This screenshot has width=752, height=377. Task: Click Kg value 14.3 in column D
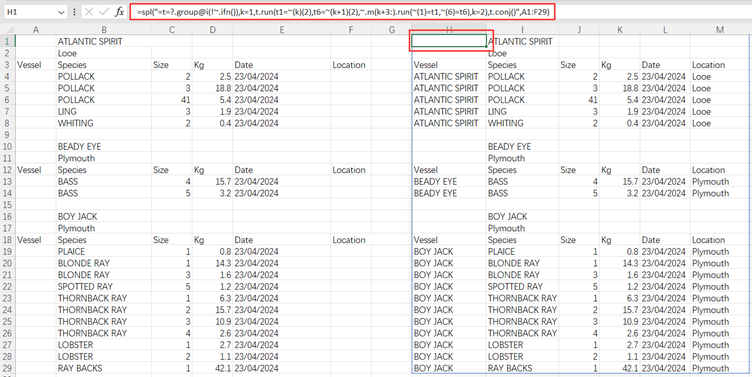coord(223,263)
